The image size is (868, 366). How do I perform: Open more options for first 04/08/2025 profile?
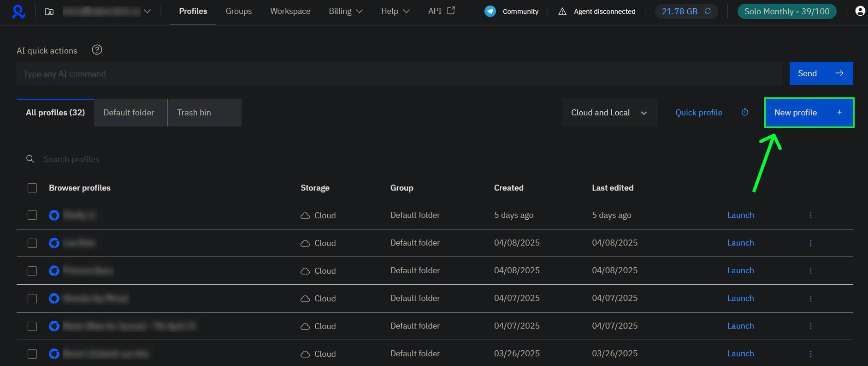click(810, 243)
